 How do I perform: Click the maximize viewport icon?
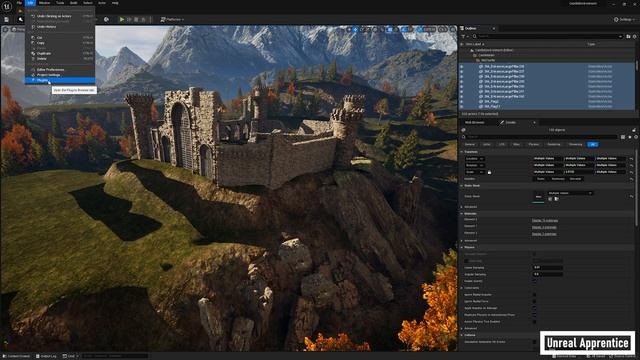(453, 29)
